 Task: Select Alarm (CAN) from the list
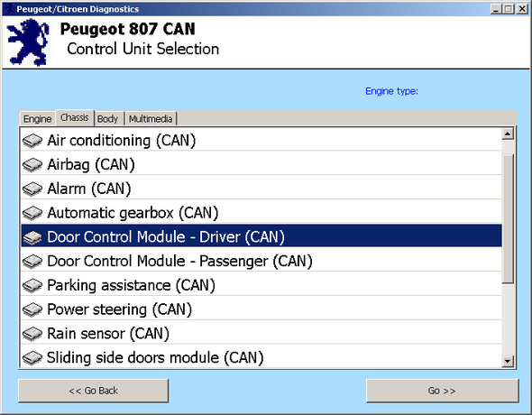261,189
